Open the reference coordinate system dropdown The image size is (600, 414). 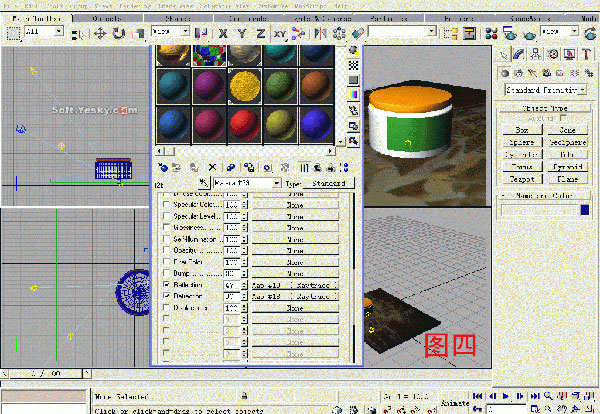pos(185,31)
